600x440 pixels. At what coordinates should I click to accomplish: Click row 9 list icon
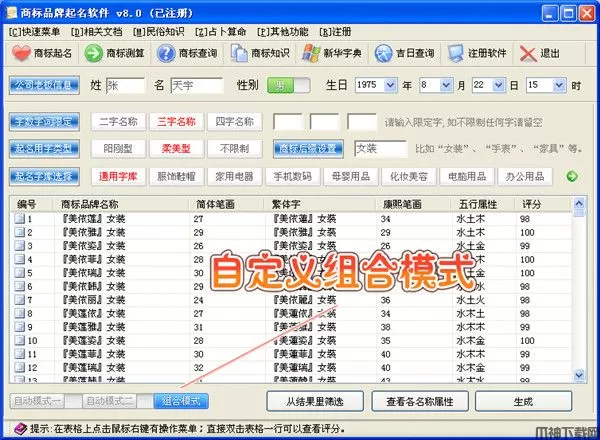(20, 327)
